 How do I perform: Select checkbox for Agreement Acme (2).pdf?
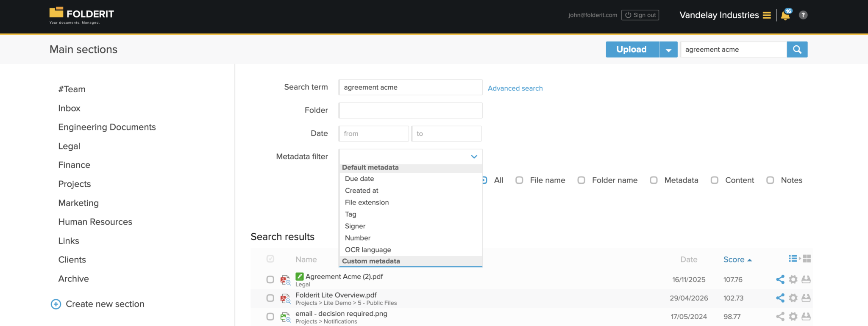click(x=270, y=279)
